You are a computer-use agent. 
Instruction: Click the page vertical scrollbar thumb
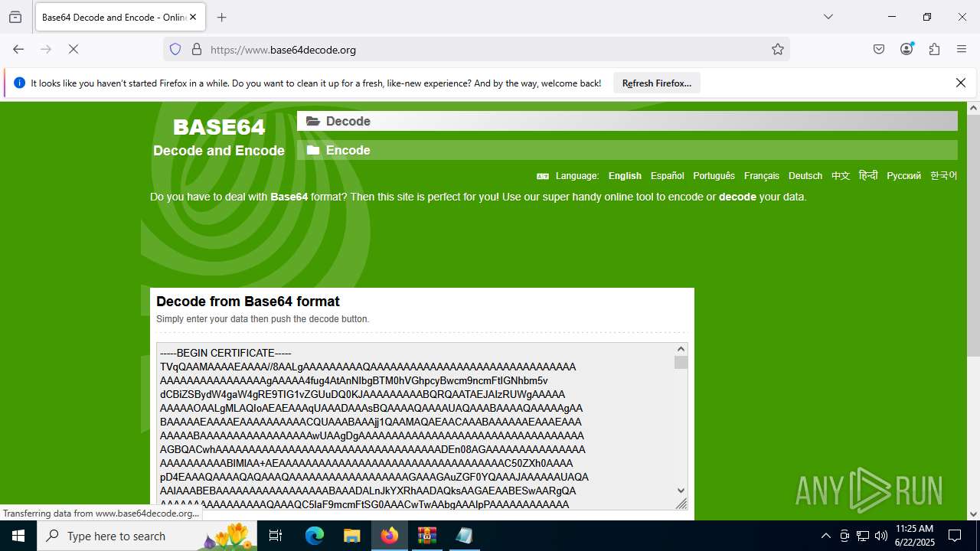click(973, 236)
